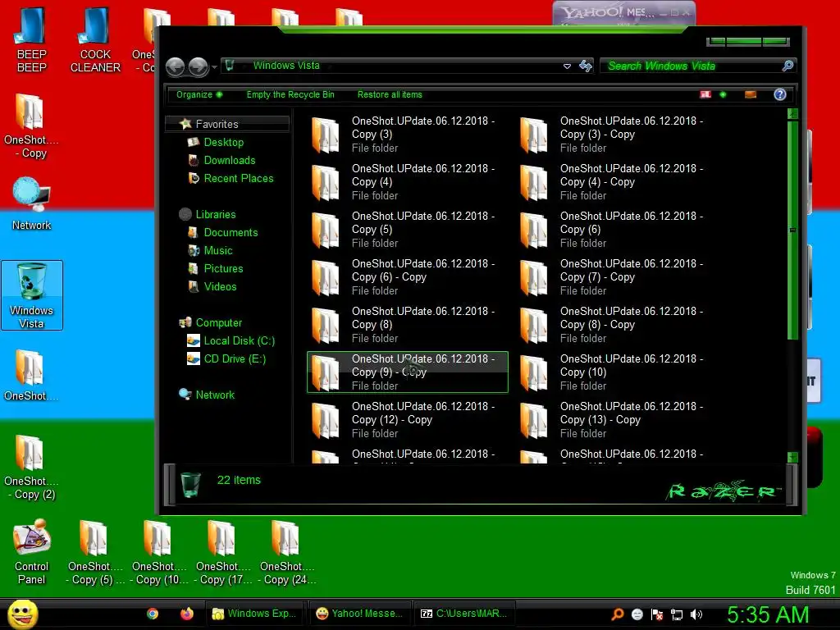Screen dimensions: 840x630
Task: Open the Organize menu
Action: click(199, 95)
